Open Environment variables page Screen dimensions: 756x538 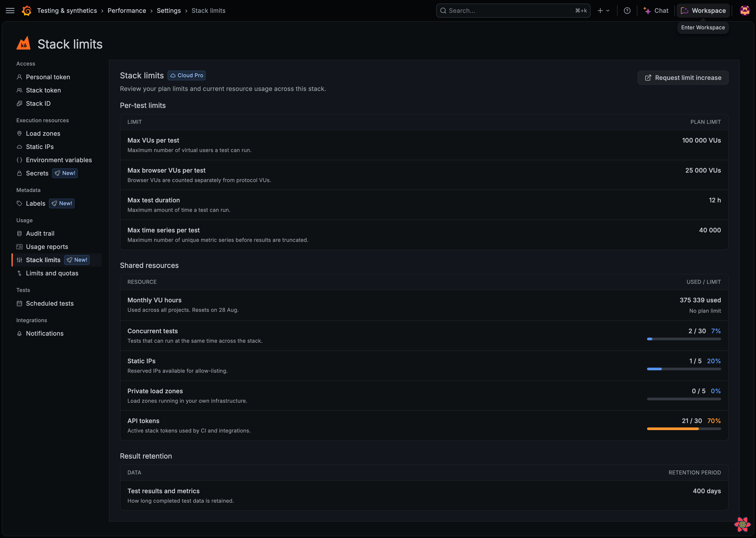[x=59, y=160]
